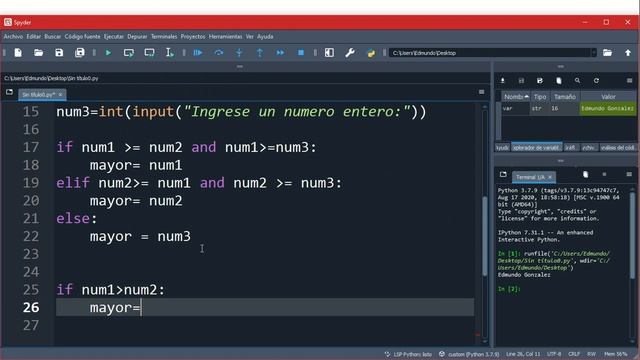Stop debugging blue square icon
This screenshot has width=640, height=360.
(301, 53)
